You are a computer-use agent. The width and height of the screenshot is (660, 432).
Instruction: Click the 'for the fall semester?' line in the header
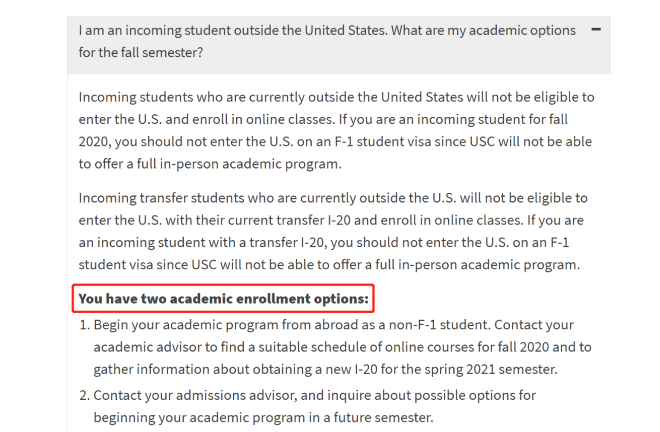tap(140, 52)
